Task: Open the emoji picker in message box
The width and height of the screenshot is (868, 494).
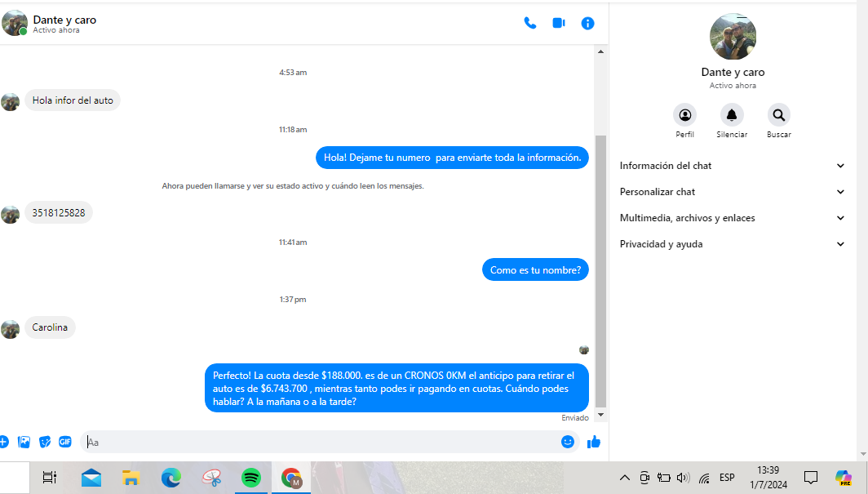Action: click(x=568, y=442)
